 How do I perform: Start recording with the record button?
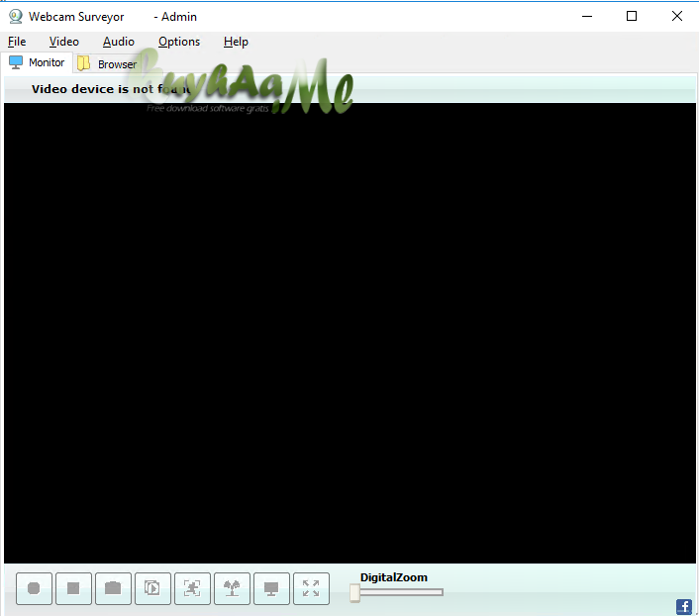34,588
